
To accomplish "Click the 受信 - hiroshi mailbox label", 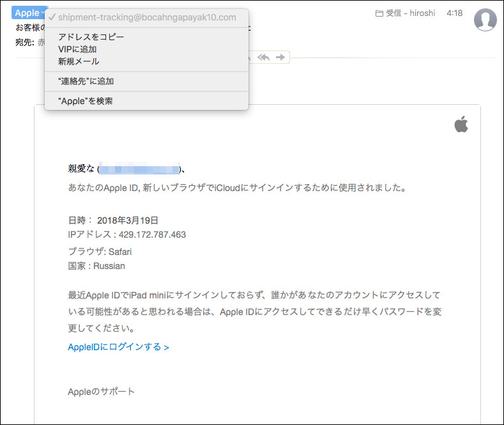I will (x=411, y=13).
